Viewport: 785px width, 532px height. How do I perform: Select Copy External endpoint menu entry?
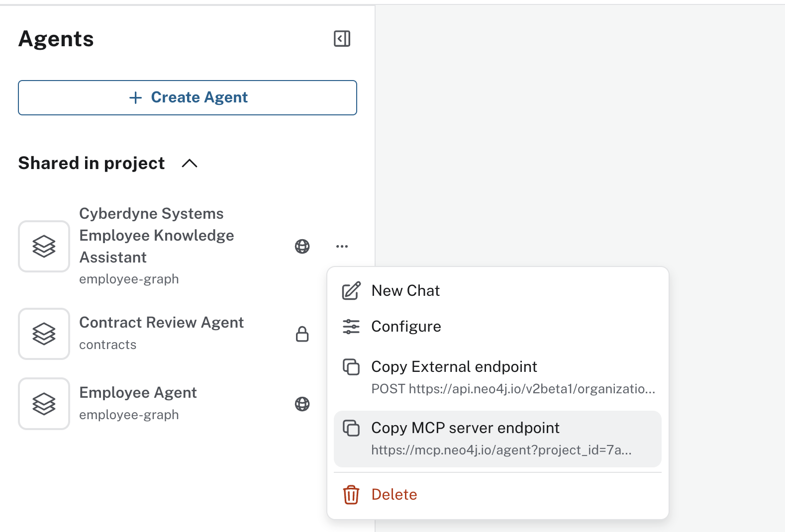[497, 377]
